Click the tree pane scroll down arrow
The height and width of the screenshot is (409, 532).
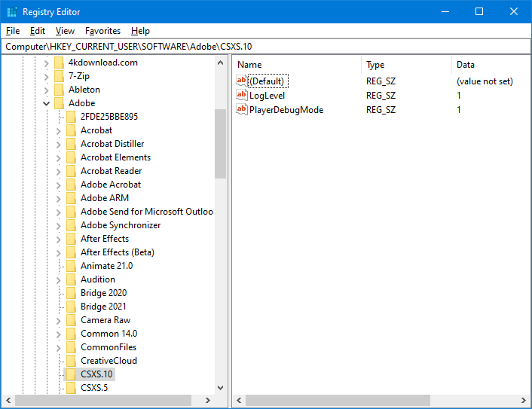220,387
